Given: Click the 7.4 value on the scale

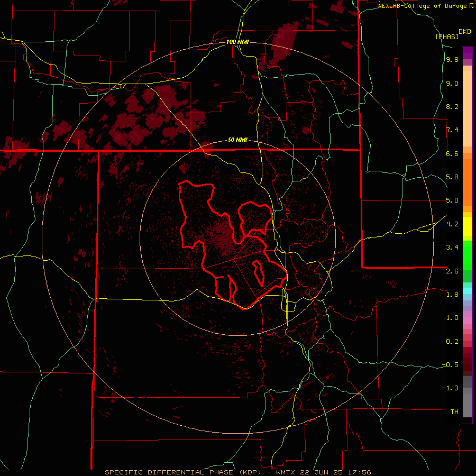Looking at the screenshot, I should pos(452,130).
